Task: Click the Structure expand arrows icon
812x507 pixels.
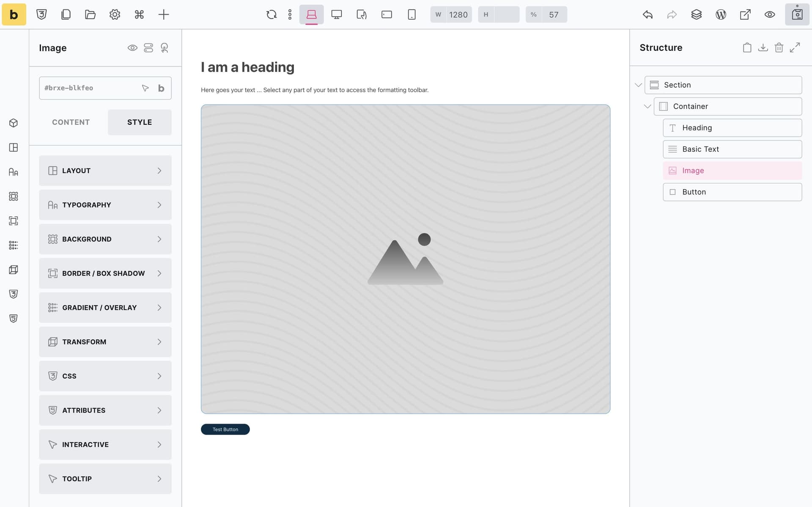Action: (x=795, y=47)
